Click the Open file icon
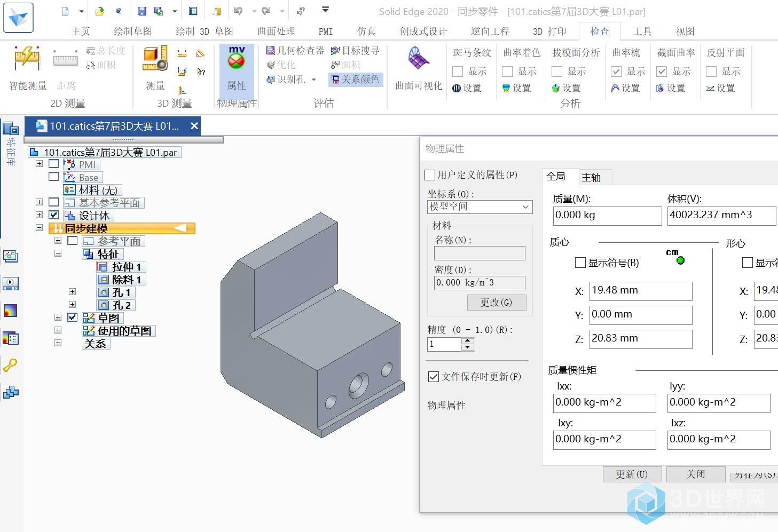The width and height of the screenshot is (778, 532). pos(100,11)
